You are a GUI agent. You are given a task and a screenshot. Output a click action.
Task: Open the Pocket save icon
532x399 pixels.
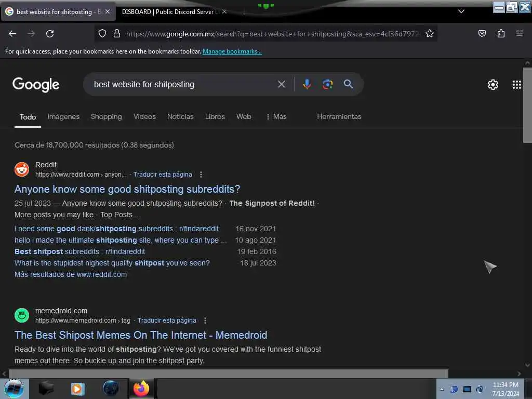[482, 33]
